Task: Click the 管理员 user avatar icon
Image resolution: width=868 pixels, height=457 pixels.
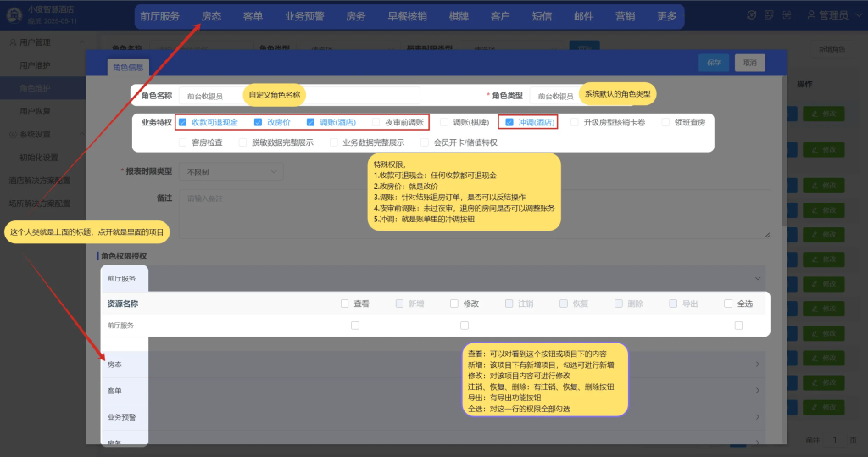Action: click(811, 15)
